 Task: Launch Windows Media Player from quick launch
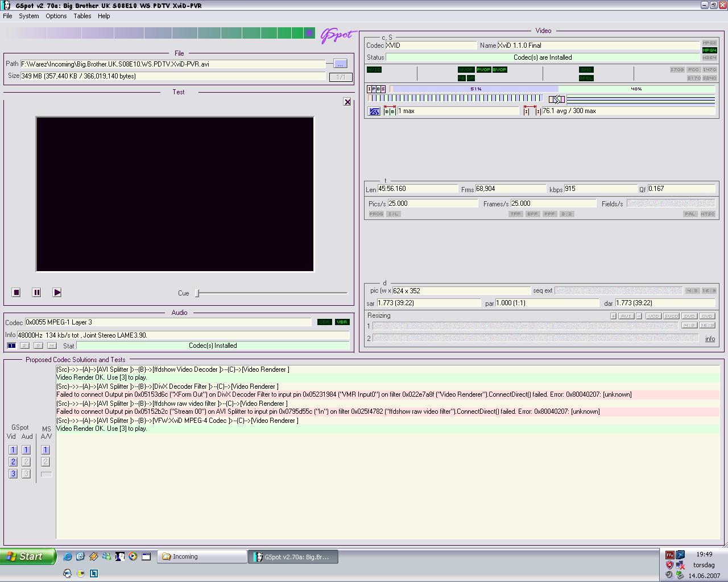[133, 556]
